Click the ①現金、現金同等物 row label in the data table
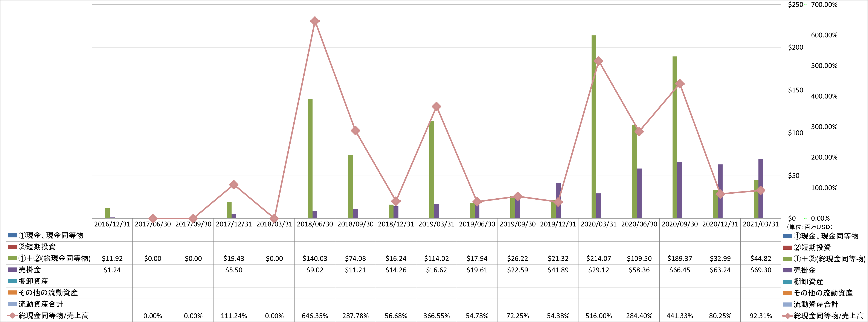This screenshot has width=868, height=322. point(51,235)
